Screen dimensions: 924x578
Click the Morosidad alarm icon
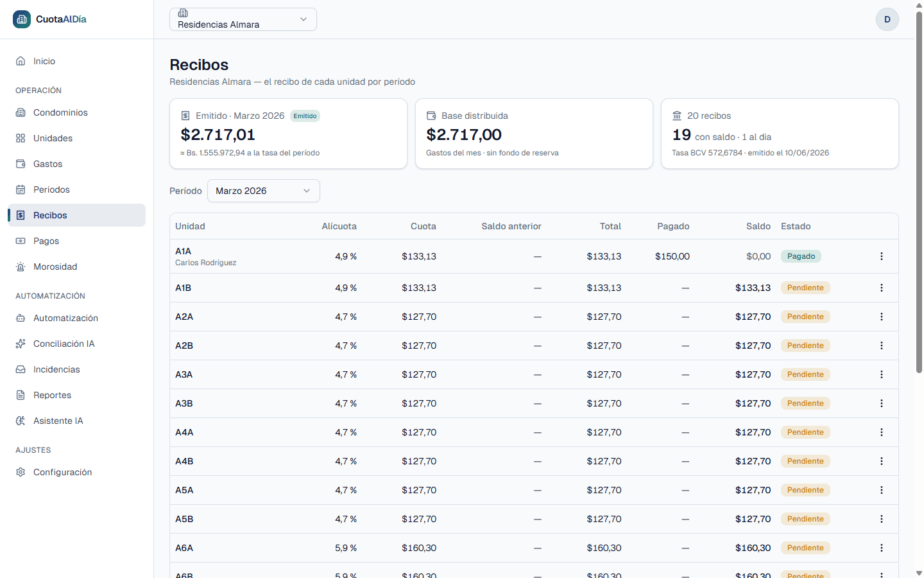(x=21, y=267)
